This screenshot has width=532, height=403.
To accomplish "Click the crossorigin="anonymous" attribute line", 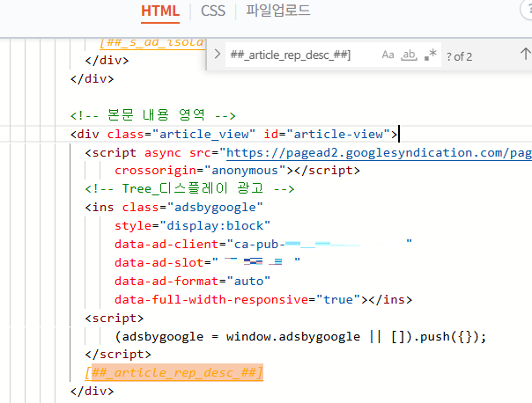I will (237, 170).
